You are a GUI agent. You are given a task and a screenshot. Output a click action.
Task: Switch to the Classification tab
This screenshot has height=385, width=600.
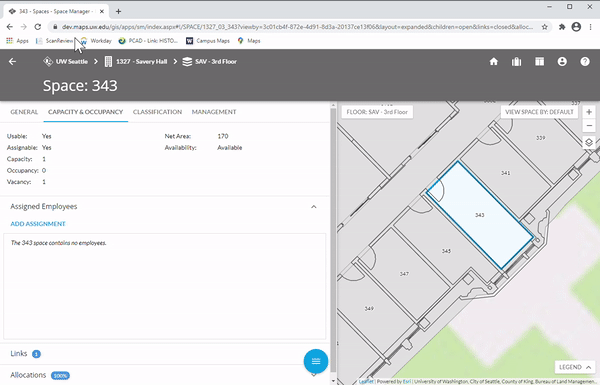[x=157, y=112]
